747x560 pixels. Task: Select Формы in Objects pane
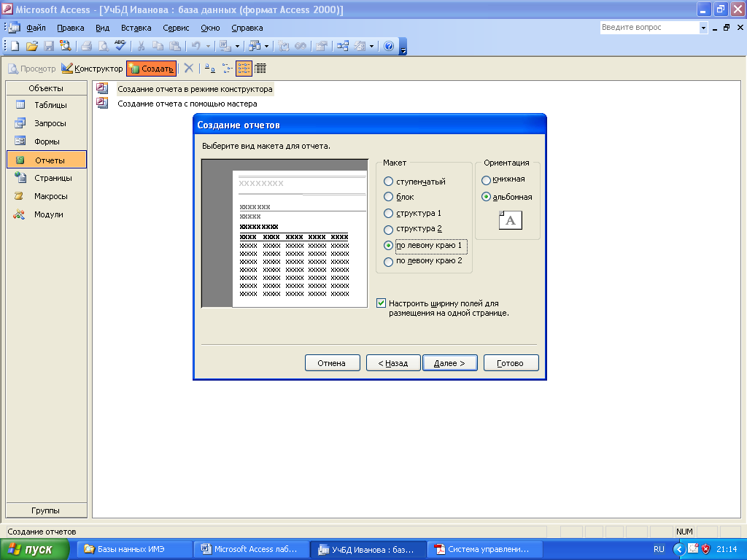click(47, 141)
